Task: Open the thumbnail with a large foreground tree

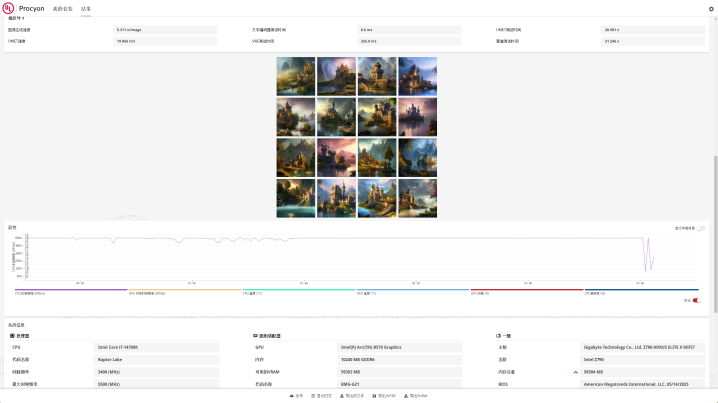Action: tap(377, 158)
